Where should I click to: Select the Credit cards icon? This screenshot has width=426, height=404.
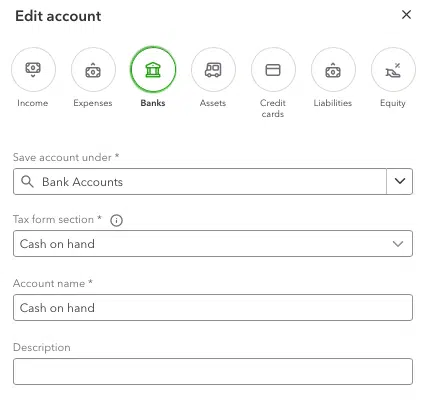click(273, 70)
